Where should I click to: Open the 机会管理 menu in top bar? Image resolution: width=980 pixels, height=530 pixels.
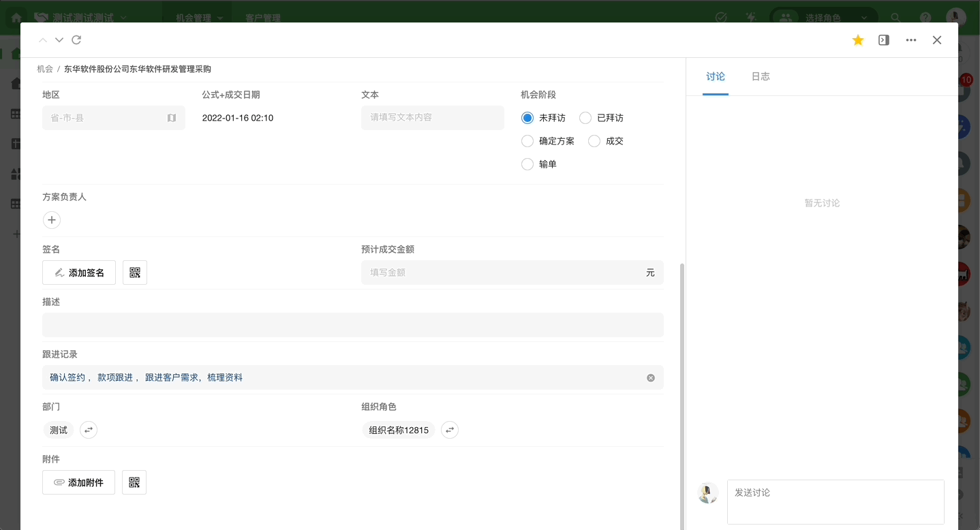[x=199, y=18]
